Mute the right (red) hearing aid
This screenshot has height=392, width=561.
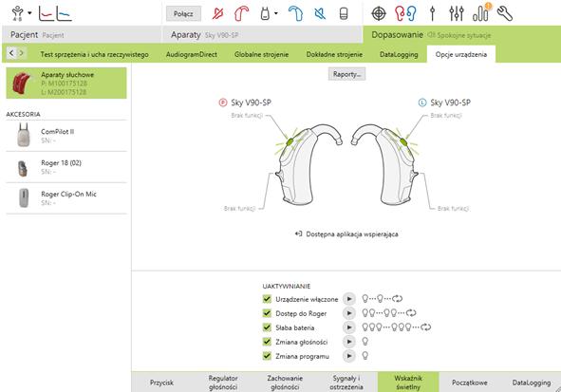tap(217, 13)
